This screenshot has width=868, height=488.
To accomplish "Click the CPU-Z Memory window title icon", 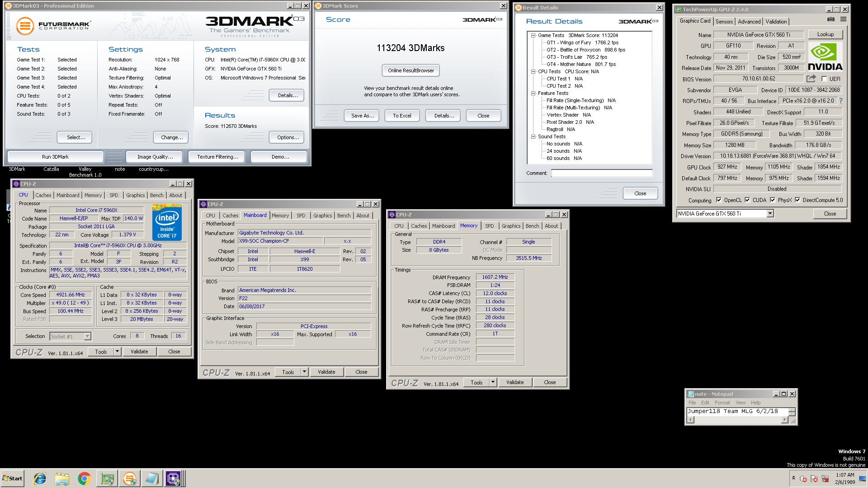I will coord(392,215).
